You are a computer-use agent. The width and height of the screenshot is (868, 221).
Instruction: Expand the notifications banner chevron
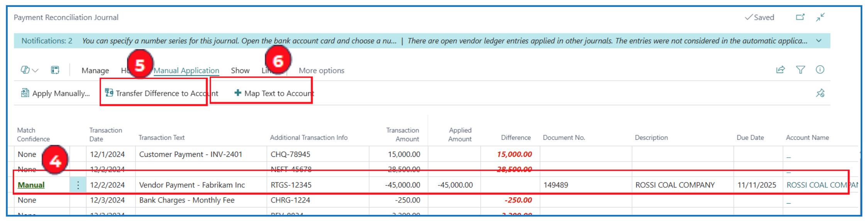(819, 41)
